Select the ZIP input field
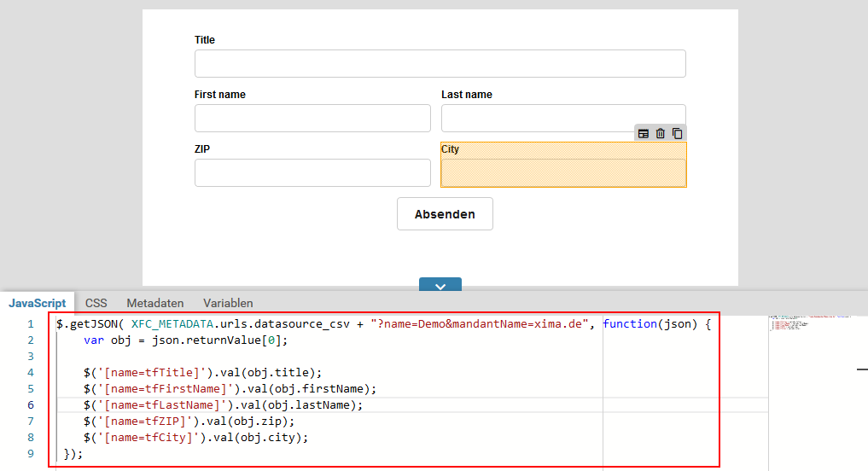The height and width of the screenshot is (471, 868). pyautogui.click(x=312, y=173)
